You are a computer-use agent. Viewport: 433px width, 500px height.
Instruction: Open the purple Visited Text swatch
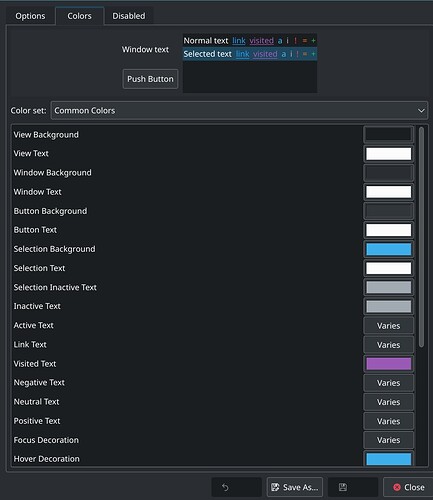389,364
